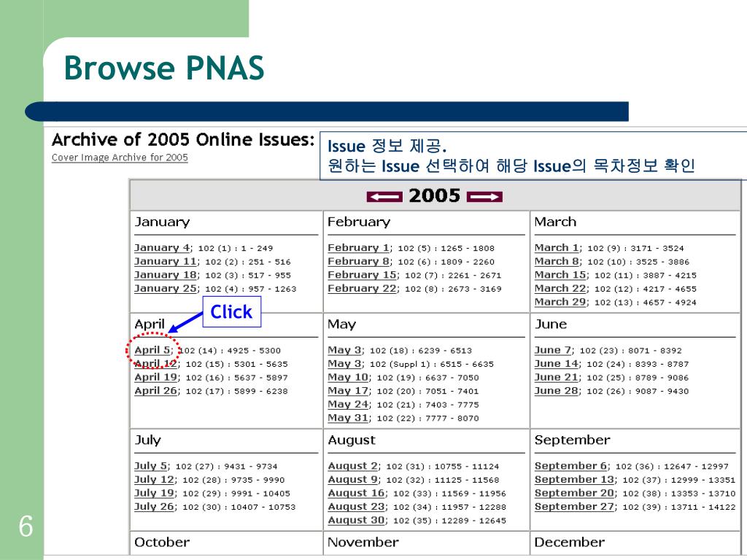Viewport: 747px width, 560px height.
Task: Click the 'January' month heading
Action: (162, 222)
